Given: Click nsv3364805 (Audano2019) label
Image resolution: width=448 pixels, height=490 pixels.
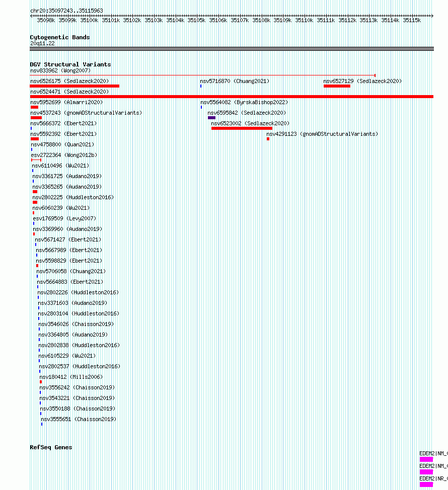Looking at the screenshot, I should [73, 335].
